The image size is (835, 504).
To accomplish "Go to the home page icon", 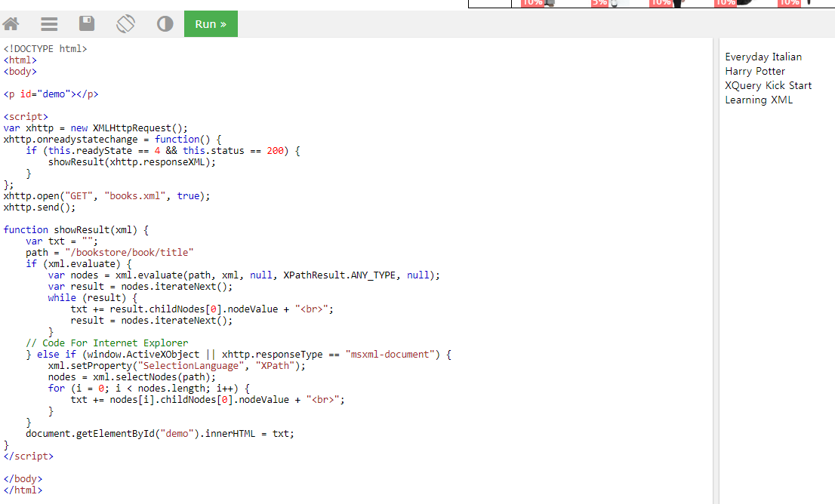I will 11,24.
